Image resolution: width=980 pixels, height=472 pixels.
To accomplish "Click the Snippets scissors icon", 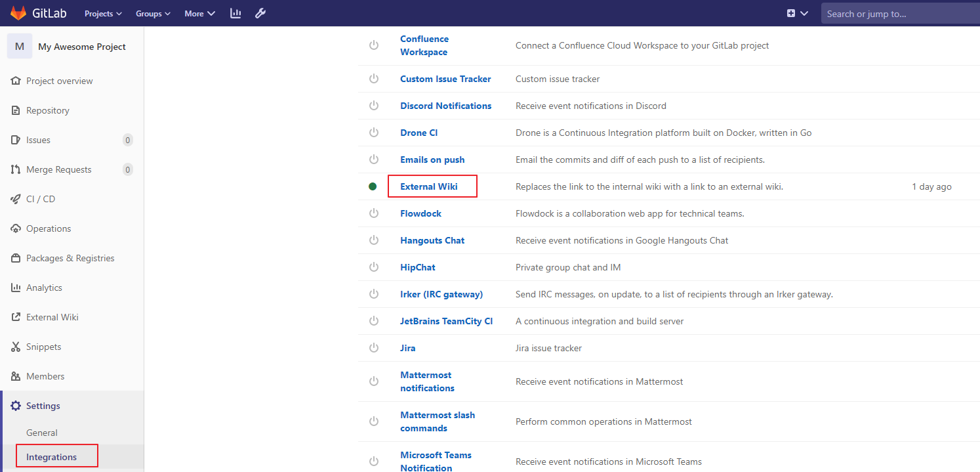I will [x=16, y=347].
